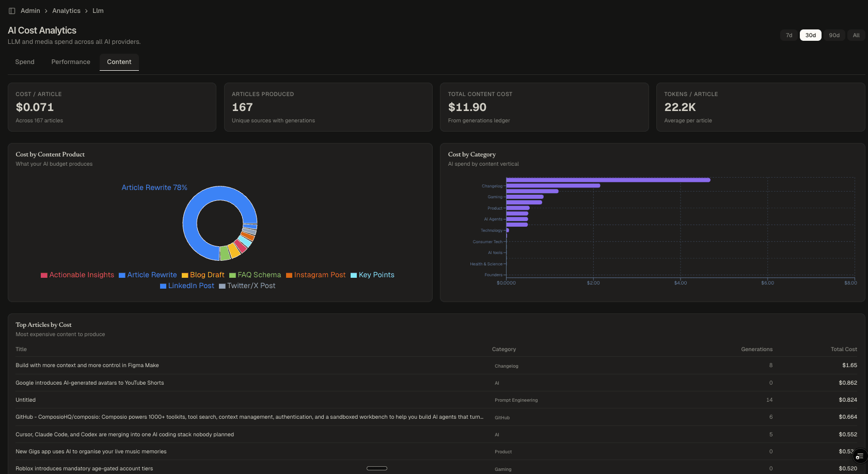Toggle FAQ Schema legend item
Screen dimensions: 868x474
click(x=255, y=275)
